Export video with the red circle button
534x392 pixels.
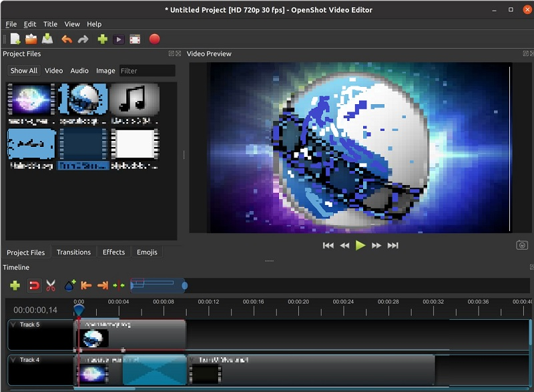point(154,39)
